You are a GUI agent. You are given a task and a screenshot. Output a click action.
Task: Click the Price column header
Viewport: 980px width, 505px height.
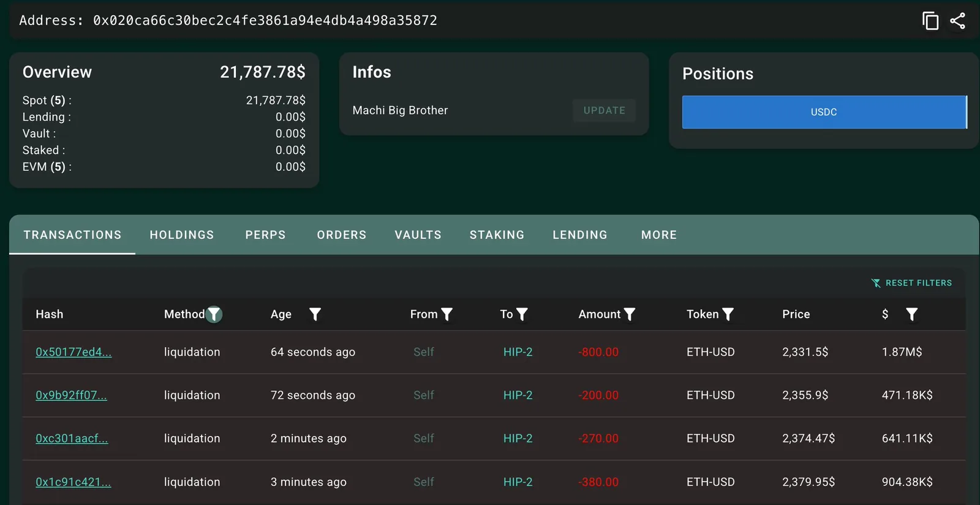coord(796,314)
